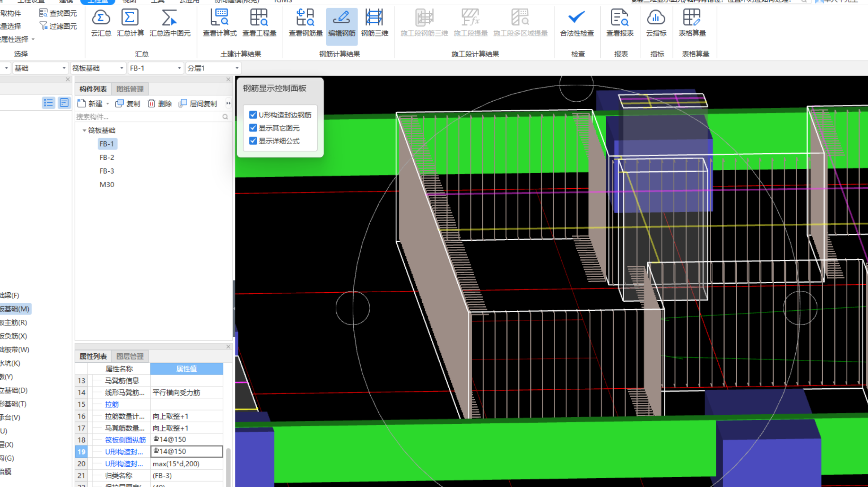Switch to 属性列表 tab
868x487 pixels.
(93, 356)
